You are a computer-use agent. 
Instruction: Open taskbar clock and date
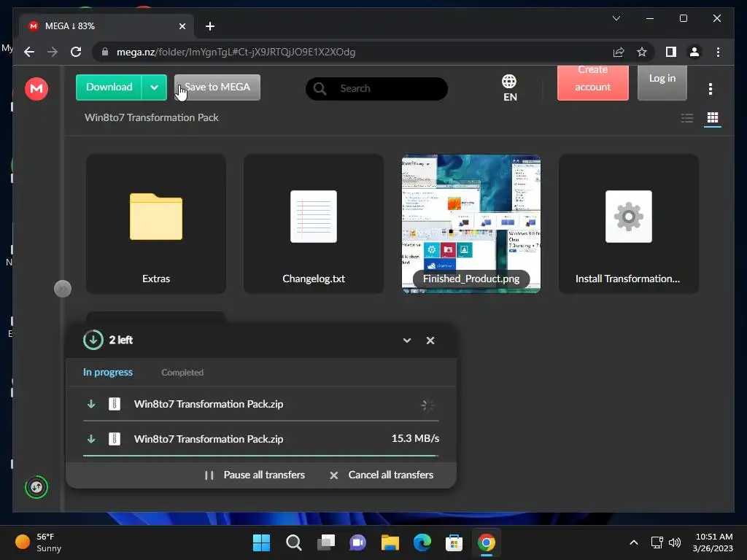(712, 542)
